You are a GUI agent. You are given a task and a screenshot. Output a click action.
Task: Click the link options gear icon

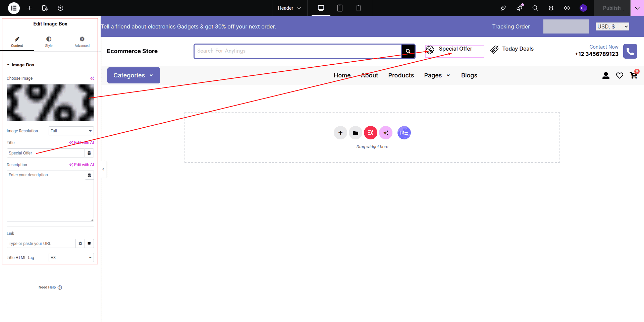click(80, 244)
